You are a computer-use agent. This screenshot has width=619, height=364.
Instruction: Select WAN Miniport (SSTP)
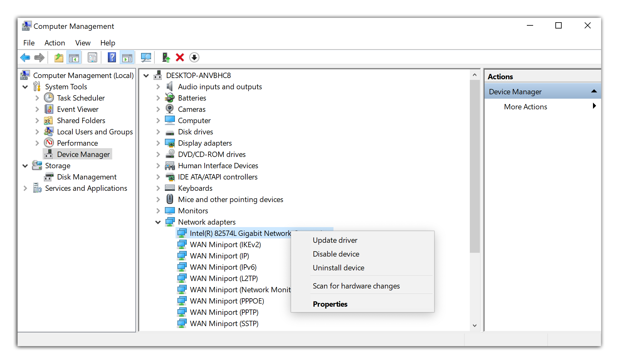[224, 324]
